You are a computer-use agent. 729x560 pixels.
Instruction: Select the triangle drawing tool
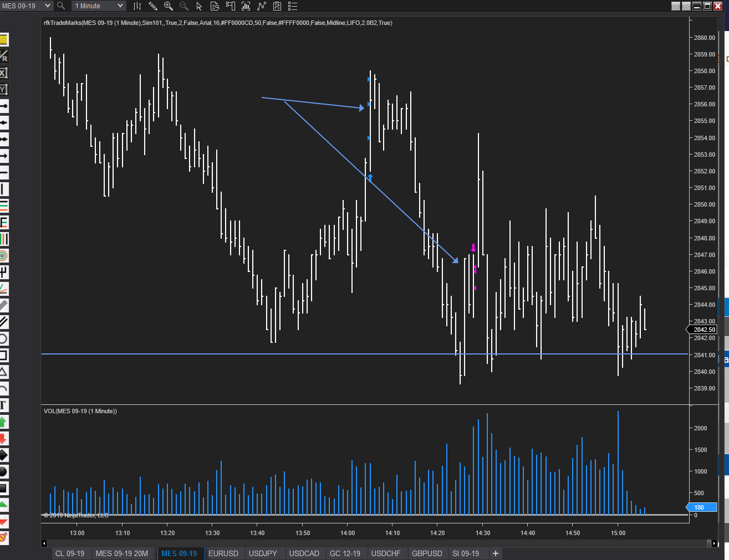(x=3, y=372)
